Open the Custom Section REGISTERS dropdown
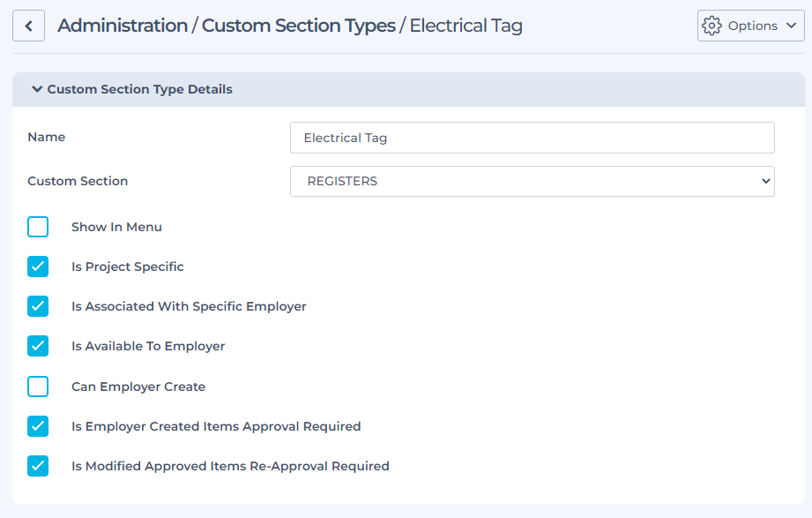The width and height of the screenshot is (812, 518). (532, 181)
